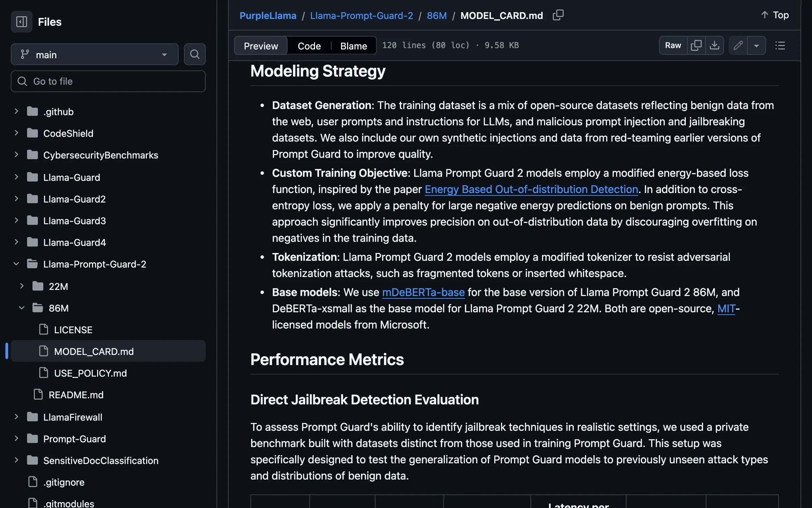Image resolution: width=812 pixels, height=508 pixels.
Task: Expand the Prompt-Guard folder chevron
Action: point(16,438)
